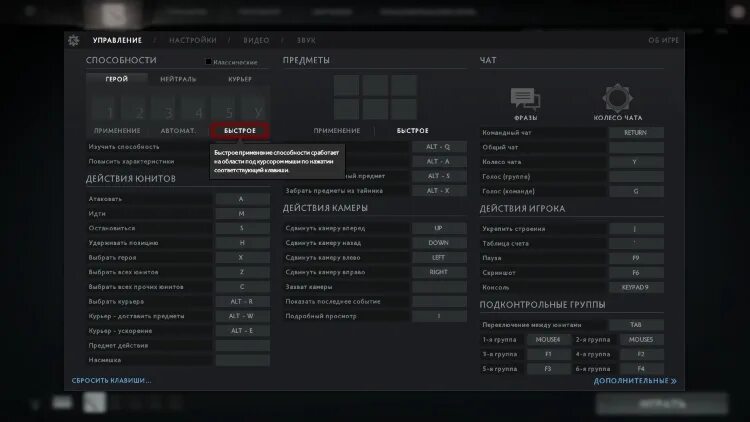Viewport: 750px width, 422px height.
Task: Edit 1-я группа MOUSE4 field
Action: click(549, 339)
